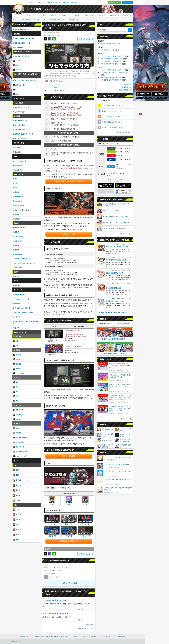169x644 pixels.
Task: Open the リセマラのやり方 header banner image
Action: tap(69, 56)
